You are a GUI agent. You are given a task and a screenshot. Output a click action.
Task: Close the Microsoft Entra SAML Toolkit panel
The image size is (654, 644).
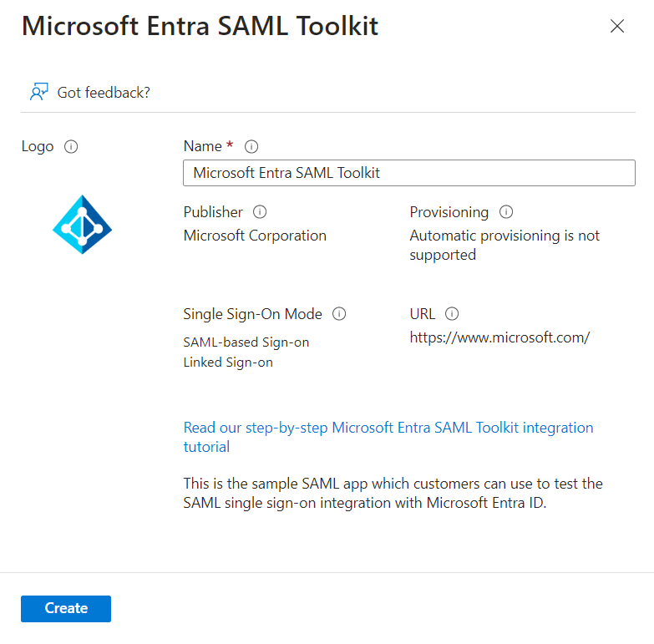coord(617,26)
